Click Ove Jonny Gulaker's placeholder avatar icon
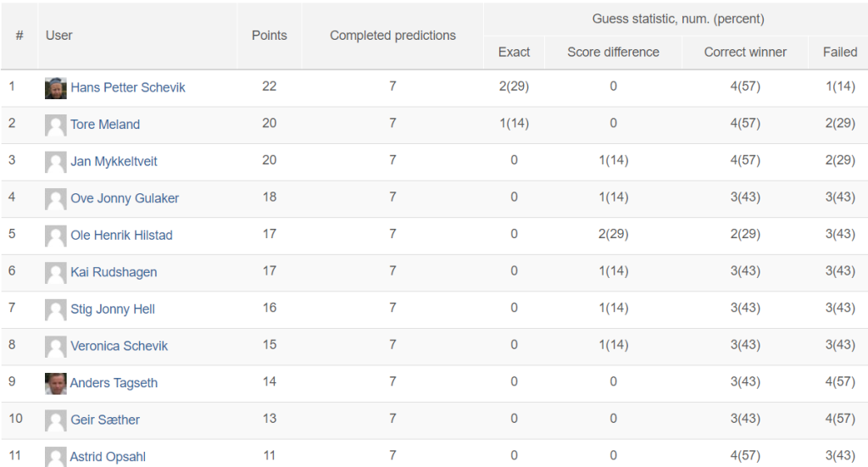 pos(55,199)
